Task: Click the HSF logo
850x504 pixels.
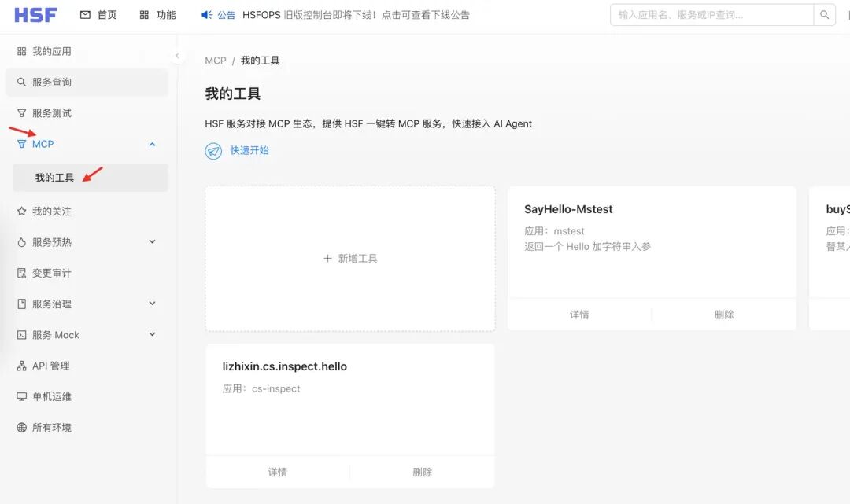Action: pyautogui.click(x=35, y=14)
